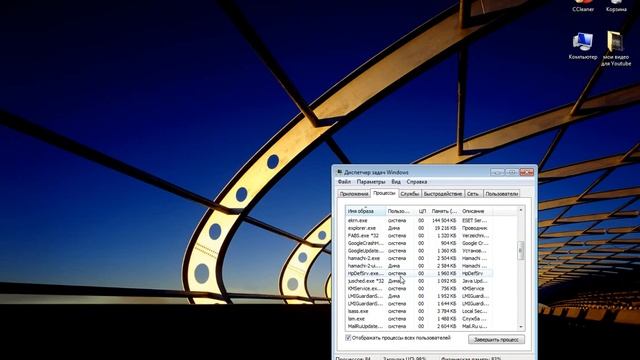Click the '19 216 КБ' memory value
Screen dimensions: 640x360
[445, 228]
